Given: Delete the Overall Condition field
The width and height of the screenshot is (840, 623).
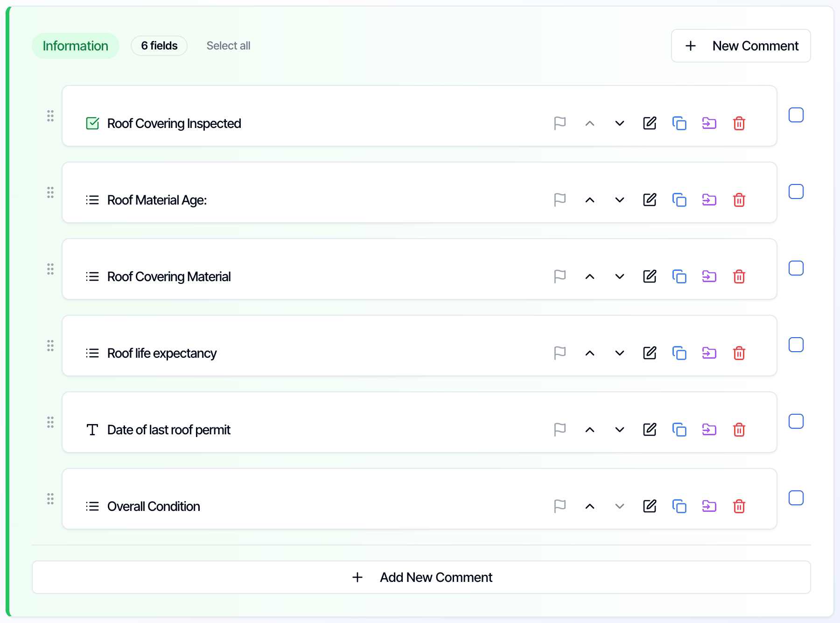Looking at the screenshot, I should tap(739, 506).
